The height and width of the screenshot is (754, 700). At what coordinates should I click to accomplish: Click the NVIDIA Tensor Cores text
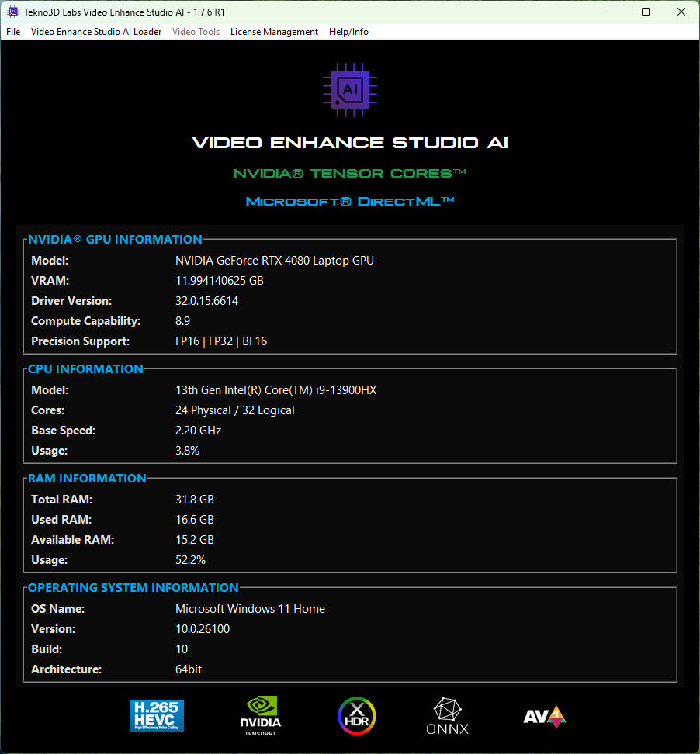(x=350, y=173)
